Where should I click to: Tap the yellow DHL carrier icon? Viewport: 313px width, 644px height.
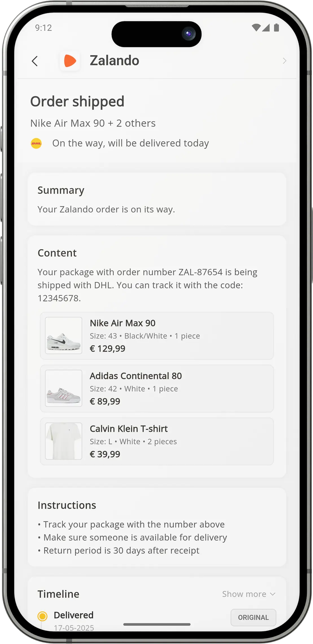click(x=36, y=143)
